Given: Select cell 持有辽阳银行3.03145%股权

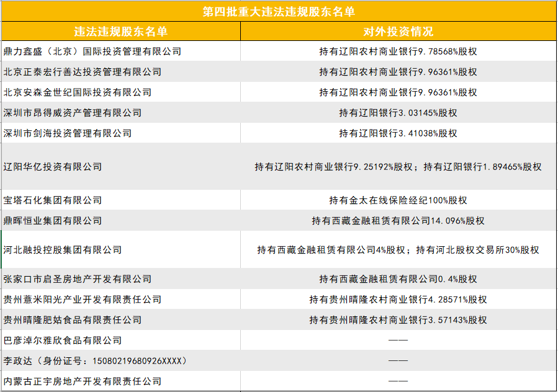Looking at the screenshot, I should 398,113.
